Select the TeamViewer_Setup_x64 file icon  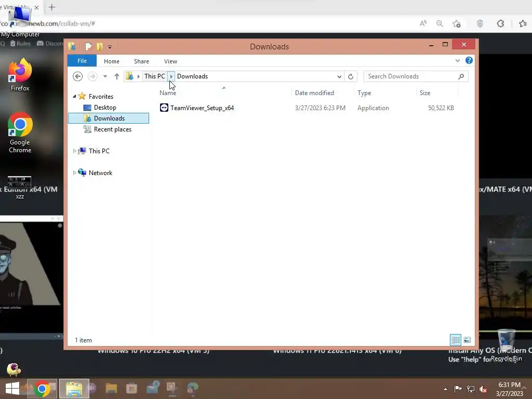coord(164,108)
